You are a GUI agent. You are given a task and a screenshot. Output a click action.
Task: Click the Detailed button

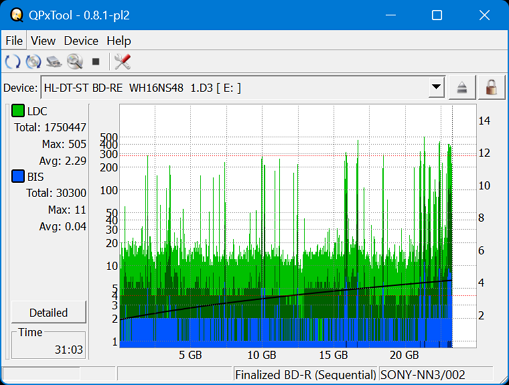tap(49, 312)
